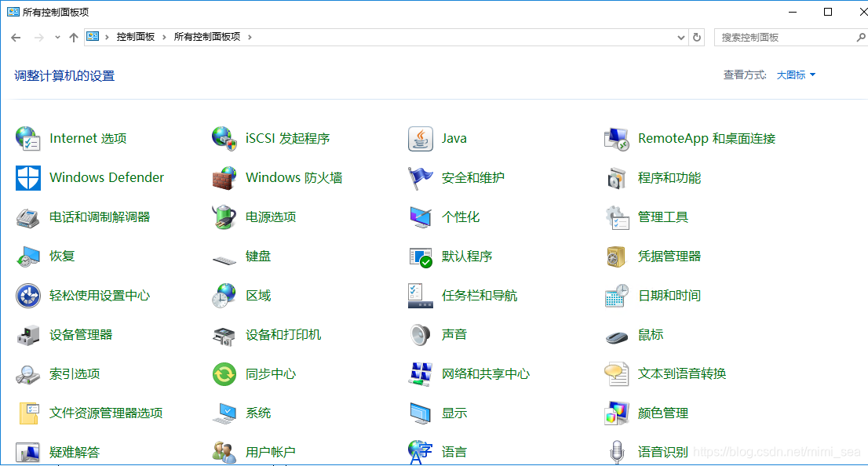
Task: Open the 安全和维护 flag icon
Action: click(420, 177)
